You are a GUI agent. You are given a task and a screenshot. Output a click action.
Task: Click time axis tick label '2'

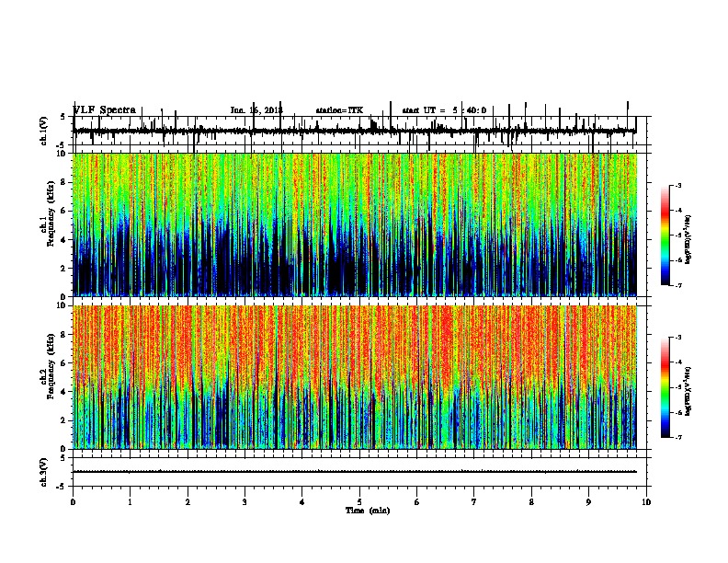[x=188, y=502]
